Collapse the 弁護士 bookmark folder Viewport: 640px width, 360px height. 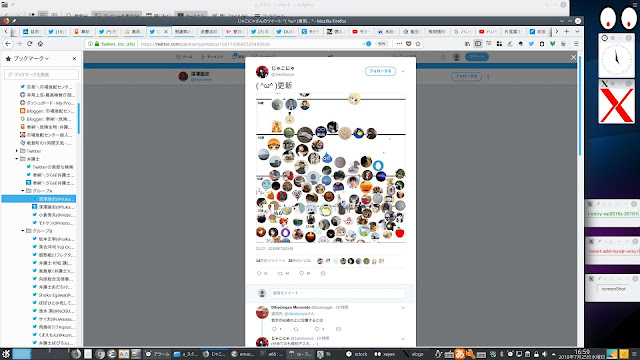point(17,159)
